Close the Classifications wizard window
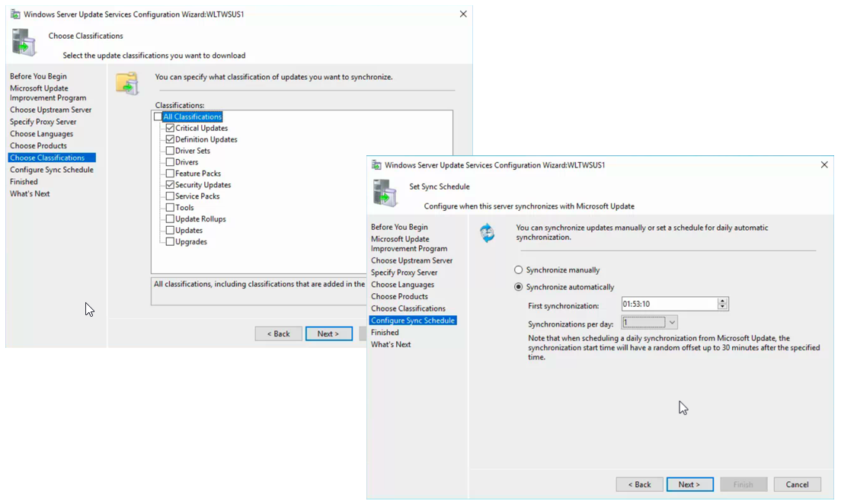841x504 pixels. (x=463, y=14)
